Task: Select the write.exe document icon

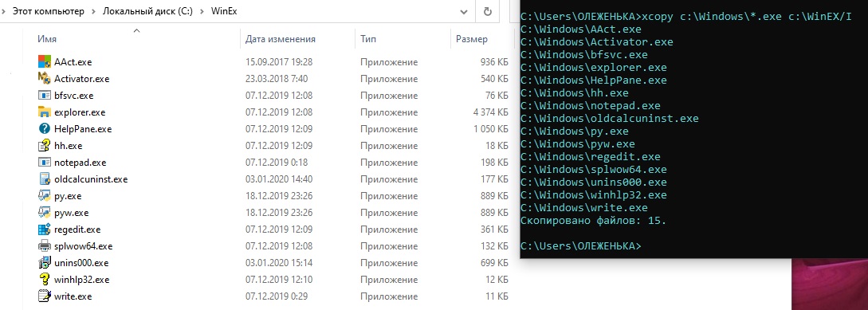Action: pos(45,296)
